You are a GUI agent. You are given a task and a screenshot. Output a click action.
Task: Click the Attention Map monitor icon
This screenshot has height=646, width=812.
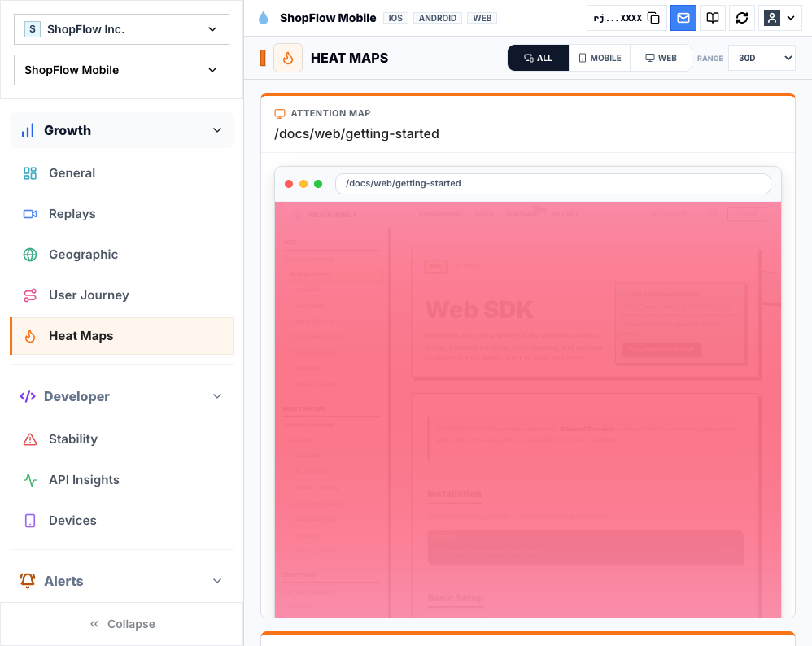[280, 113]
